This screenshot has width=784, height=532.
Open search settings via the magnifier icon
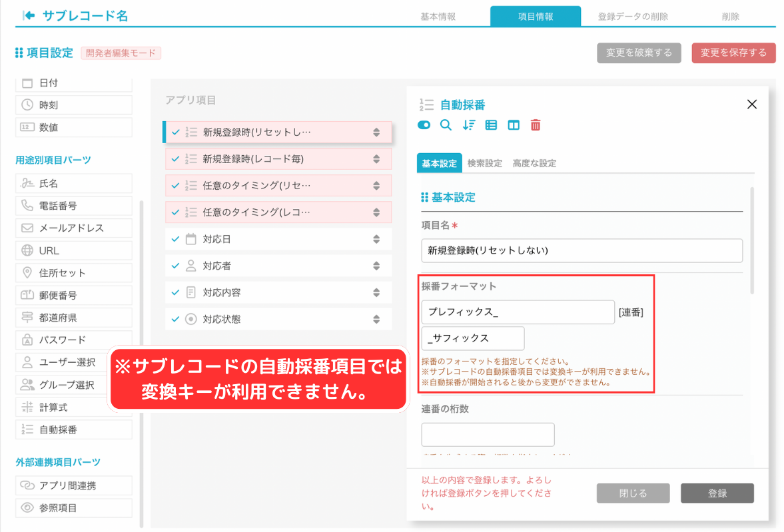[x=446, y=125]
